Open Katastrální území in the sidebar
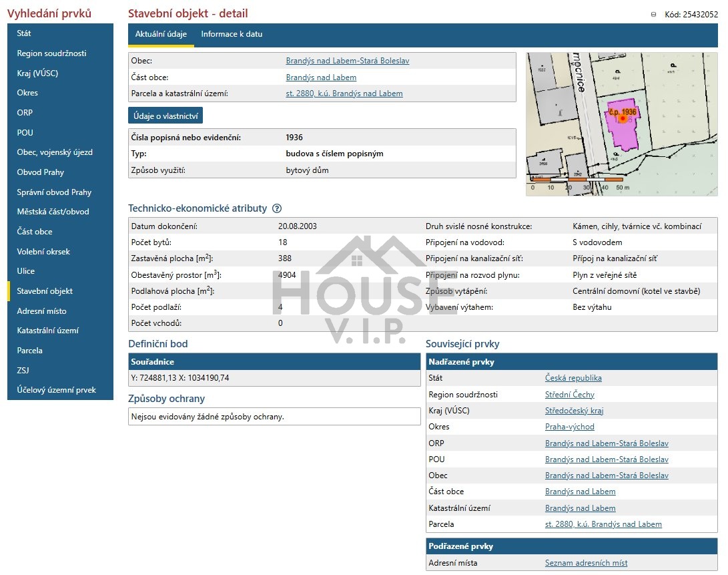 [x=47, y=331]
